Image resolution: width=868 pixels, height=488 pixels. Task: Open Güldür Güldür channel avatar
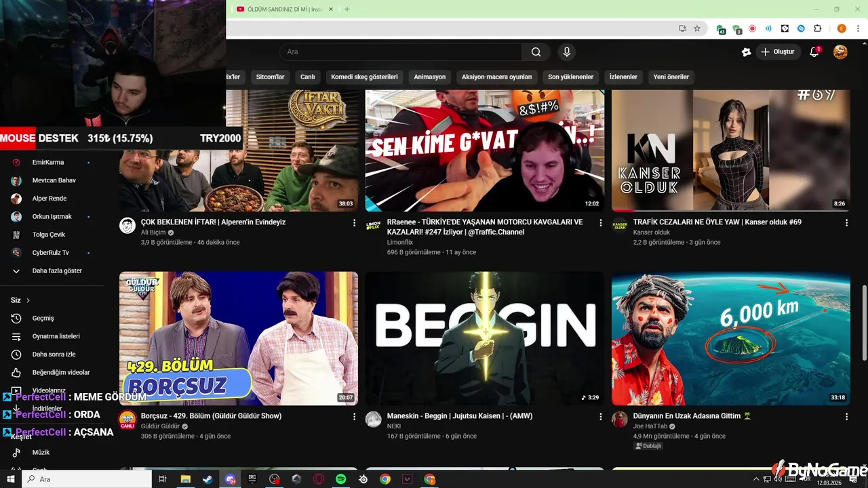pos(127,420)
